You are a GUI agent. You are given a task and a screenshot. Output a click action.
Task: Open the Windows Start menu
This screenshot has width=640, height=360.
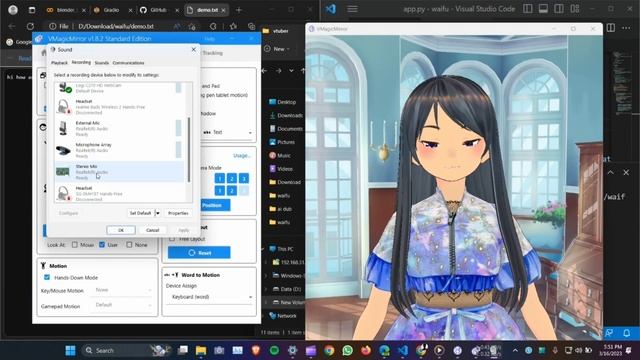coord(70,350)
